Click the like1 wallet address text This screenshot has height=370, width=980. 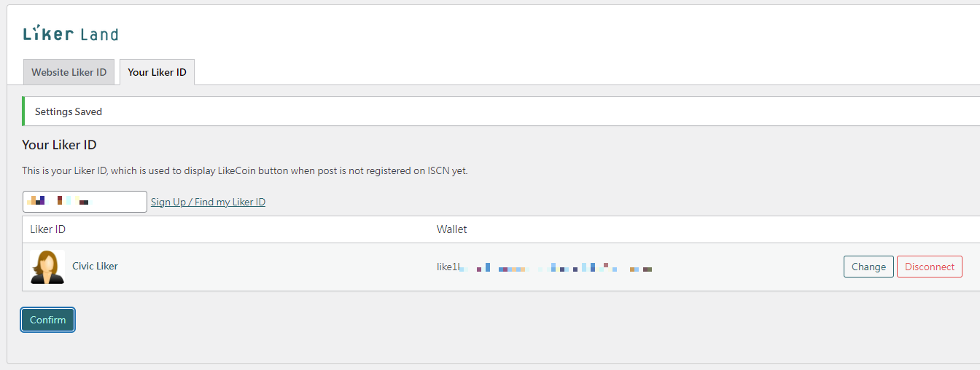click(x=544, y=267)
